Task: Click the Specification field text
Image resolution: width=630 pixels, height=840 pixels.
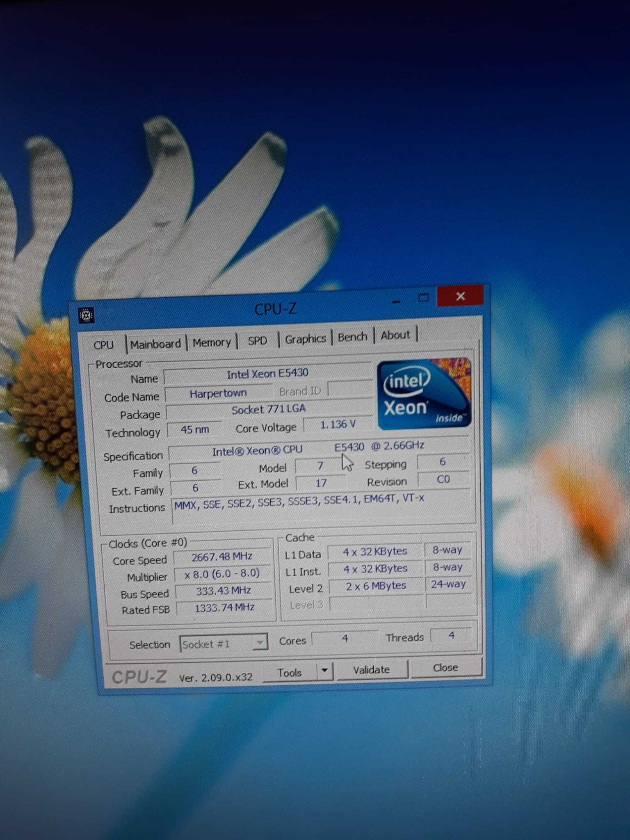Action: [x=319, y=448]
